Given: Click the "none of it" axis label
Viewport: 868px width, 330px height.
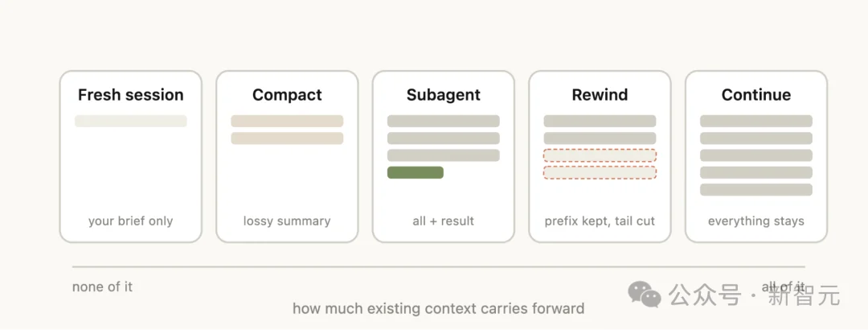Looking at the screenshot, I should coord(102,287).
